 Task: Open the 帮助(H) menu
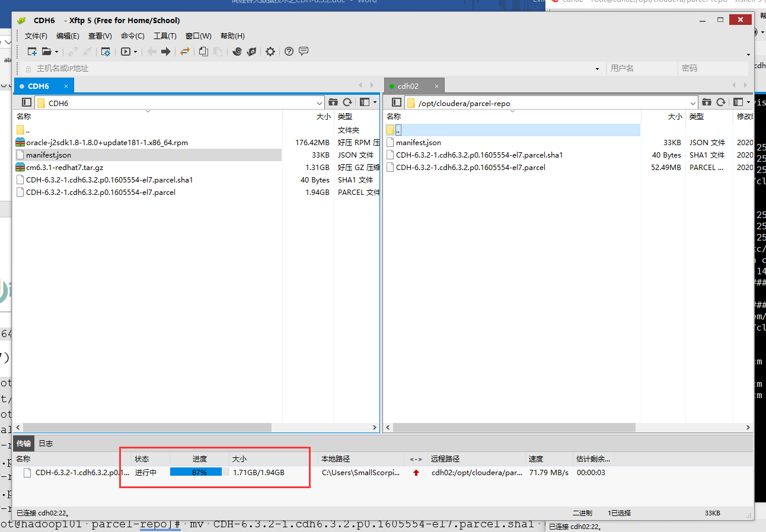coord(232,36)
